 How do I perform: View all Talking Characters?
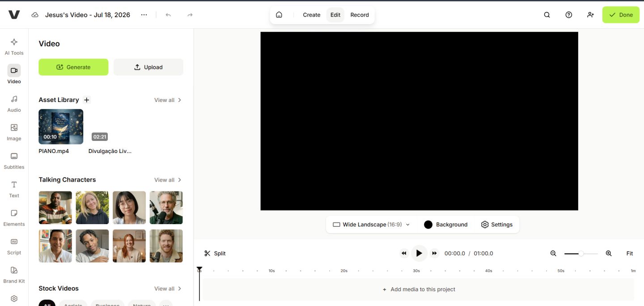168,180
